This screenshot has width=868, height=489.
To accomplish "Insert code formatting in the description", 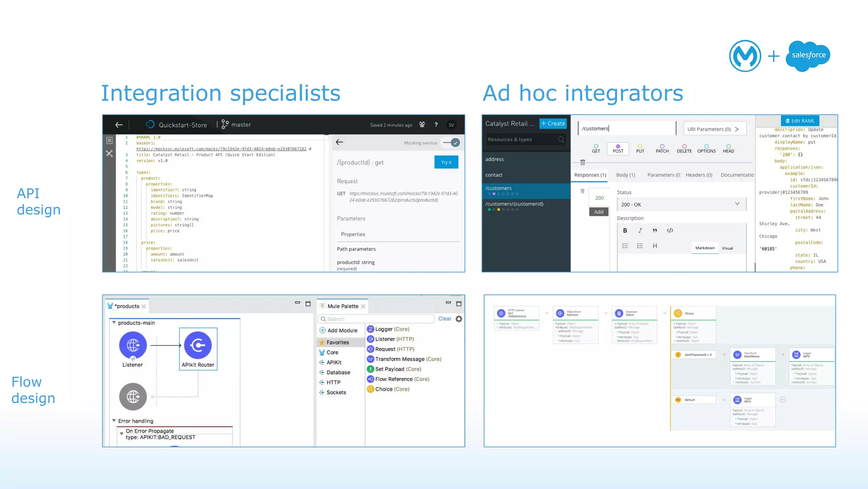I will pyautogui.click(x=670, y=231).
